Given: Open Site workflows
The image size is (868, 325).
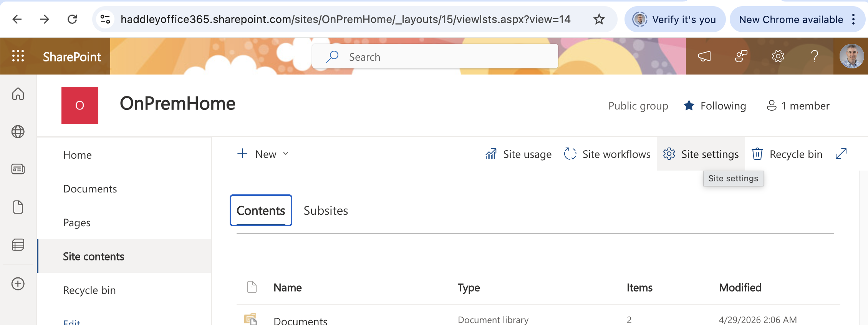Looking at the screenshot, I should tap(607, 154).
